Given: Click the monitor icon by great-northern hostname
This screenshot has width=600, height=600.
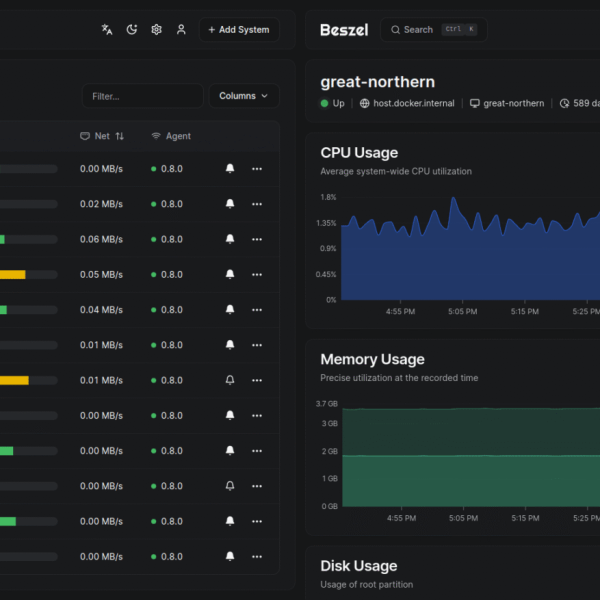Looking at the screenshot, I should (x=474, y=103).
